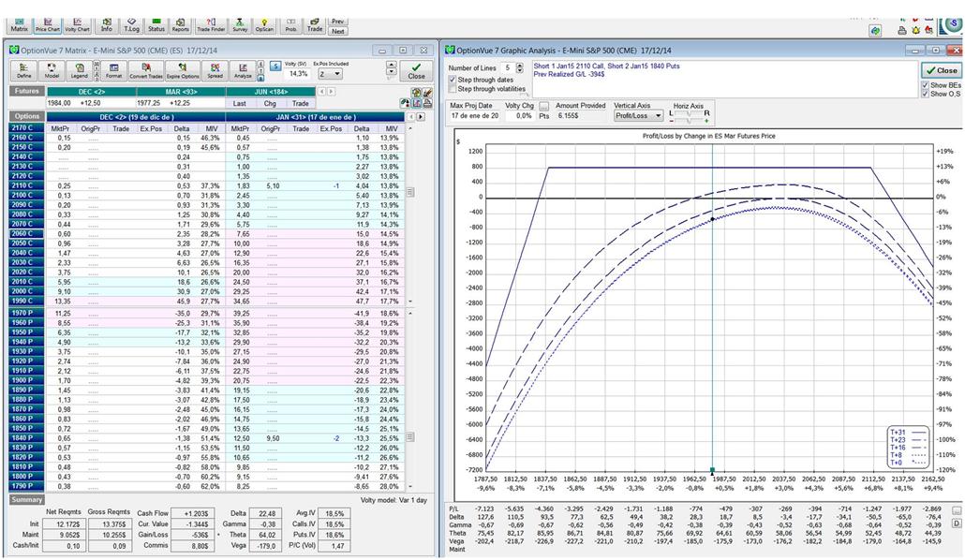Click the Model icon in Matrix window
This screenshot has width=965, height=560.
pos(52,71)
